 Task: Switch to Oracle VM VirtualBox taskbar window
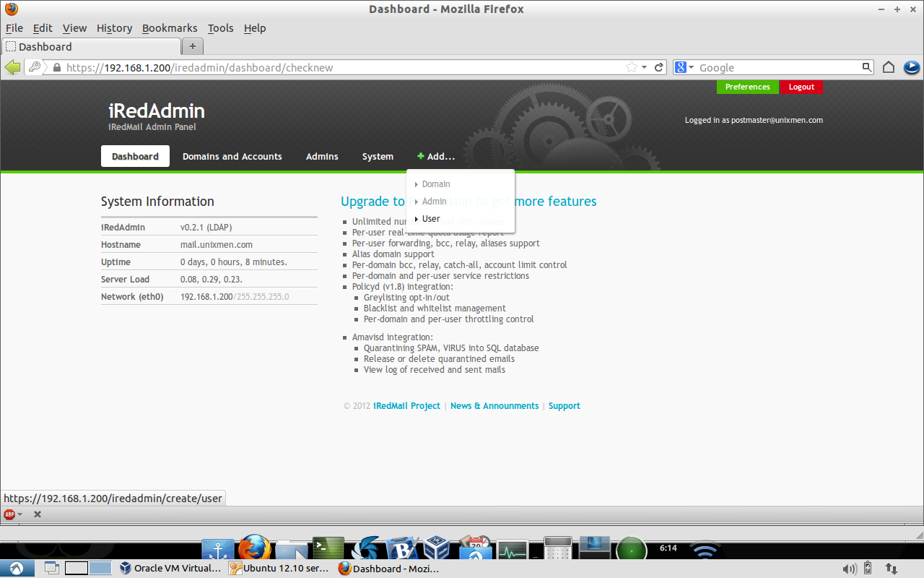click(x=171, y=569)
